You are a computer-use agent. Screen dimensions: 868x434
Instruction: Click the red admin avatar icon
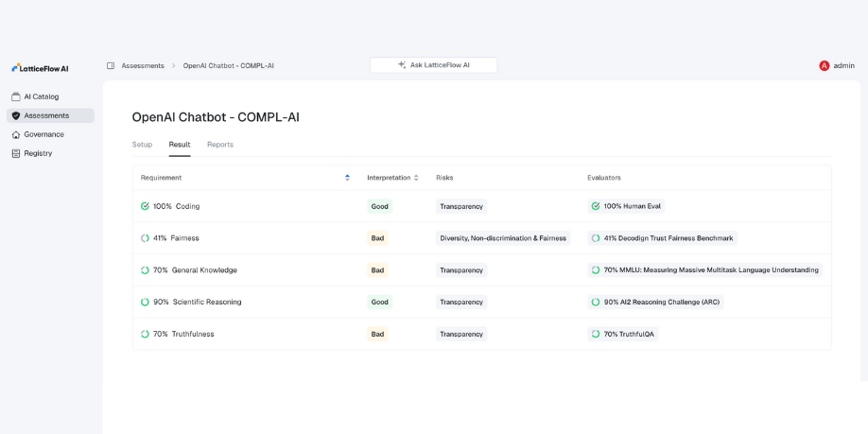pos(825,65)
